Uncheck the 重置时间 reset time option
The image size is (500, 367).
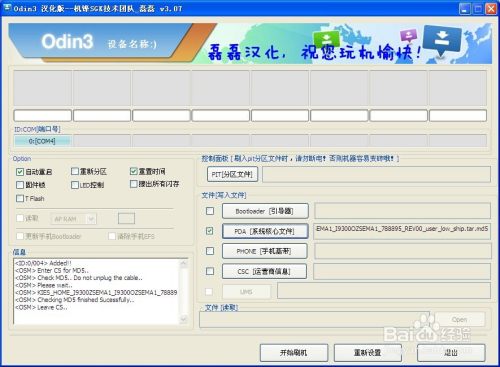[x=134, y=171]
